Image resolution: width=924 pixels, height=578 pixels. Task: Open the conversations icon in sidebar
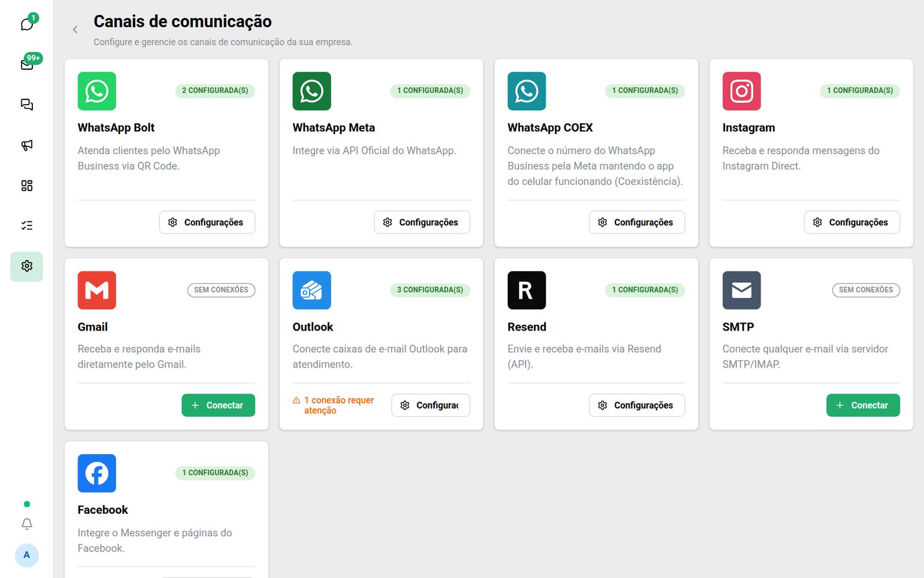click(27, 105)
